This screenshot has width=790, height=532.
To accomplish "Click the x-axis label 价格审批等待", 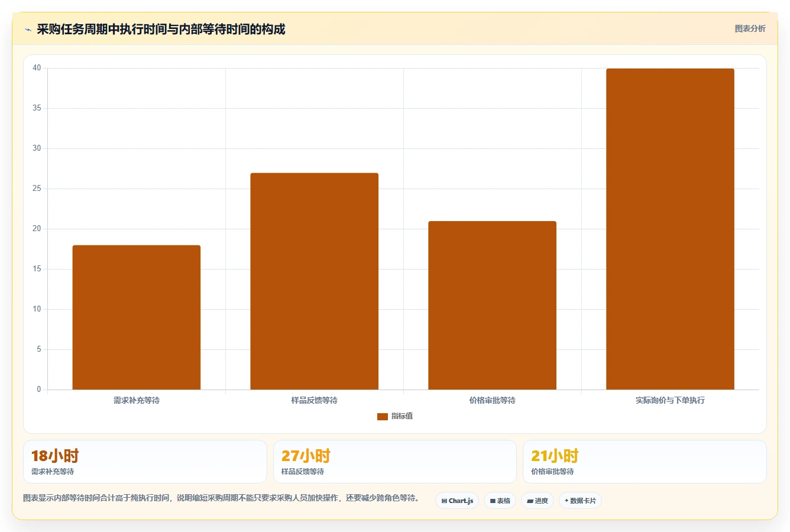I will tap(493, 400).
